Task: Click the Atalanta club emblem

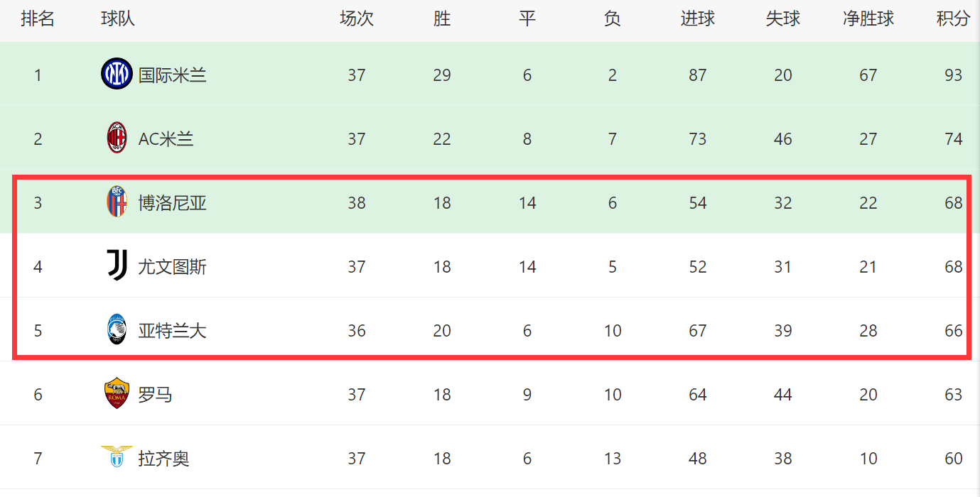Action: coord(117,329)
